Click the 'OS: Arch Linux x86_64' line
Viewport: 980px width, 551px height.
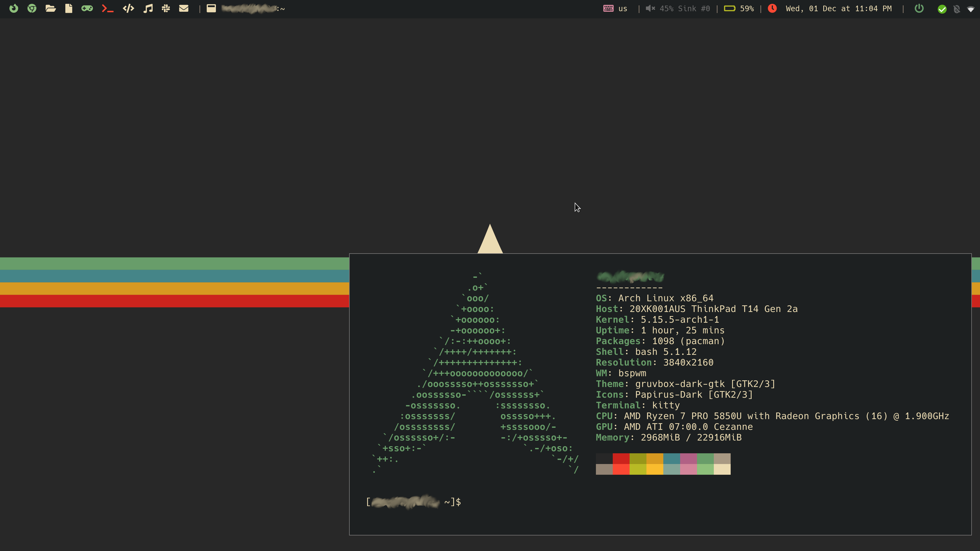655,298
